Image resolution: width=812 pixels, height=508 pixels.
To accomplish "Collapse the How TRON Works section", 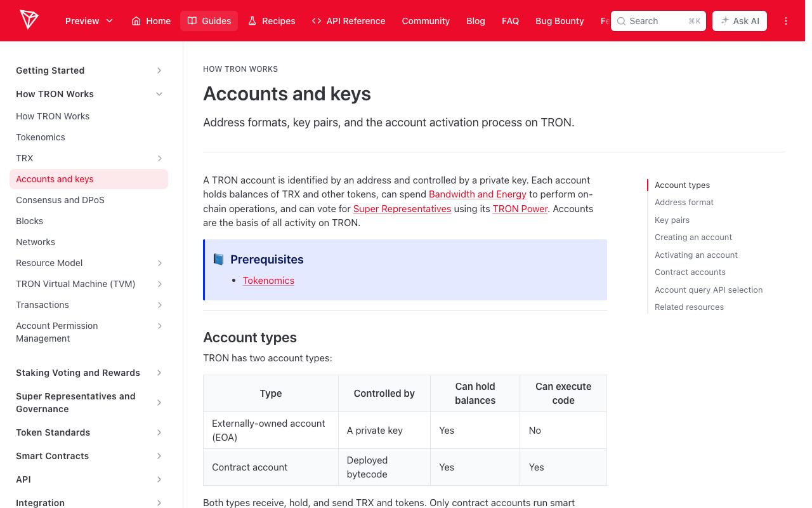I will [x=159, y=94].
